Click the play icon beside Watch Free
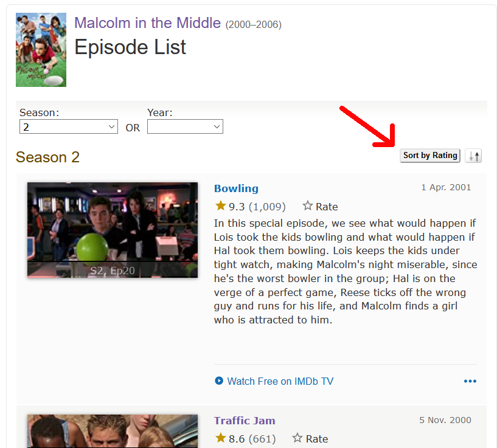 click(x=219, y=381)
